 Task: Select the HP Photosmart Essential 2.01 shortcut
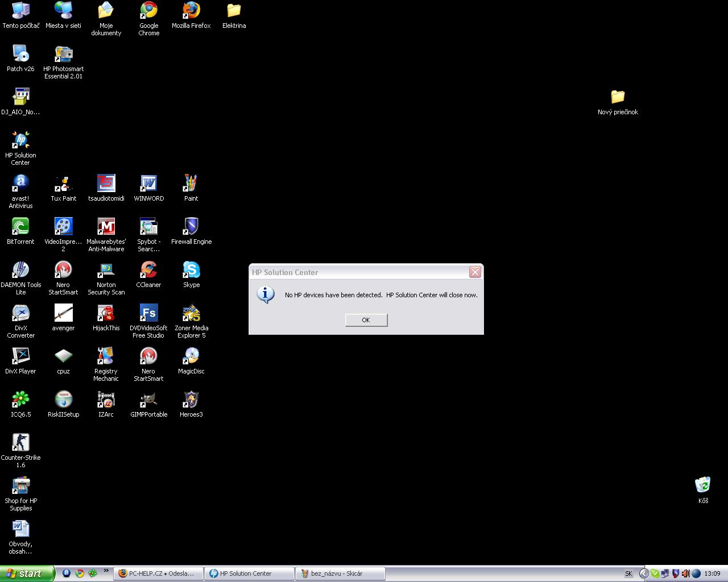click(x=63, y=62)
